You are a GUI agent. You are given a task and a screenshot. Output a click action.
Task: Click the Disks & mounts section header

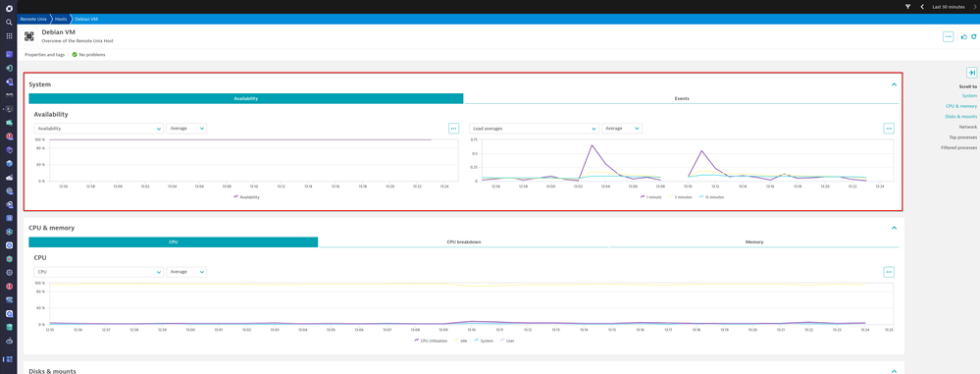[53, 371]
